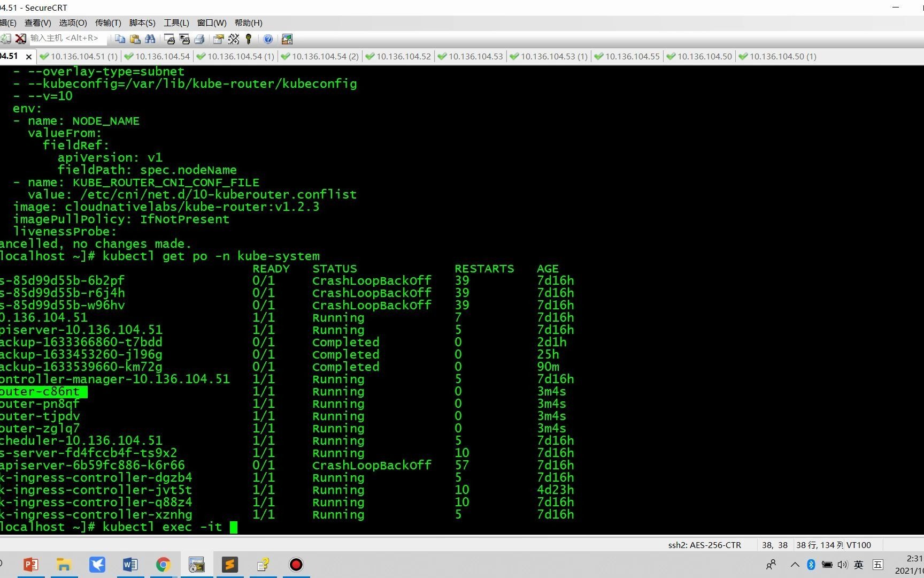Image resolution: width=924 pixels, height=578 pixels.
Task: Click Completed status for ackup-1633539660-km72g
Action: tap(345, 367)
